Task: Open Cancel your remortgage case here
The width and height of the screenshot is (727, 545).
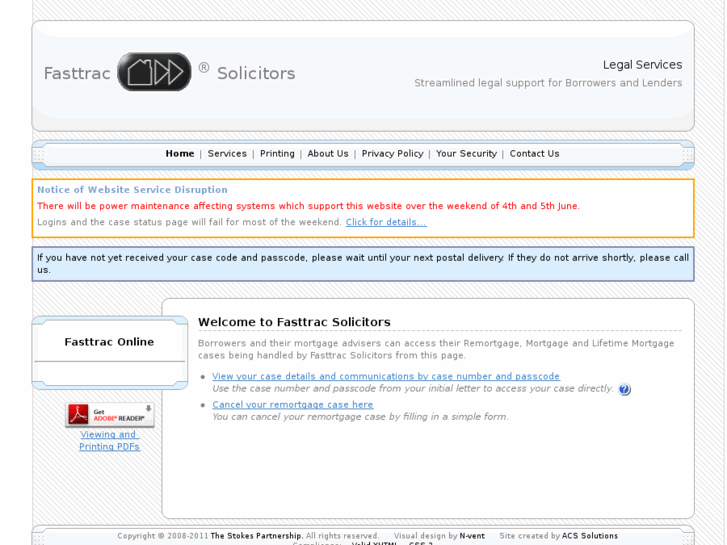Action: [x=293, y=404]
